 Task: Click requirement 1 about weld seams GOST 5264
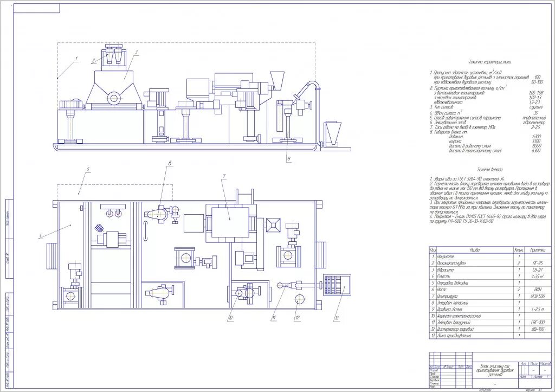tap(467, 179)
